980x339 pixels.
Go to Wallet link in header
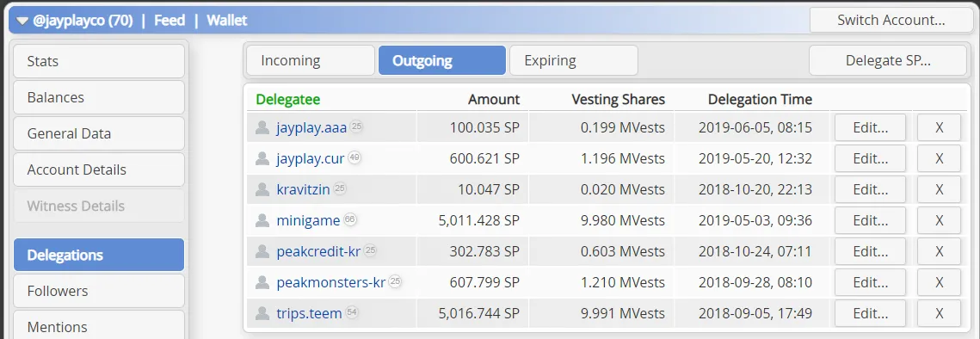pyautogui.click(x=227, y=20)
